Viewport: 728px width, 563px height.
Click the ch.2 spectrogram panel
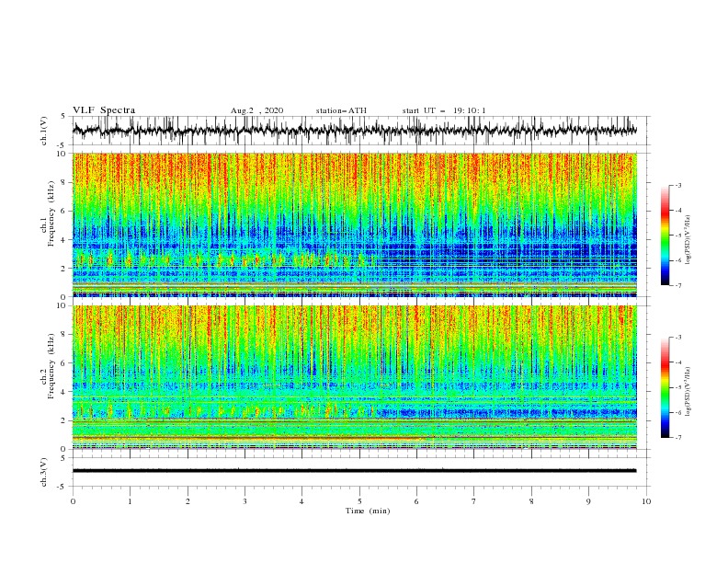[355, 377]
